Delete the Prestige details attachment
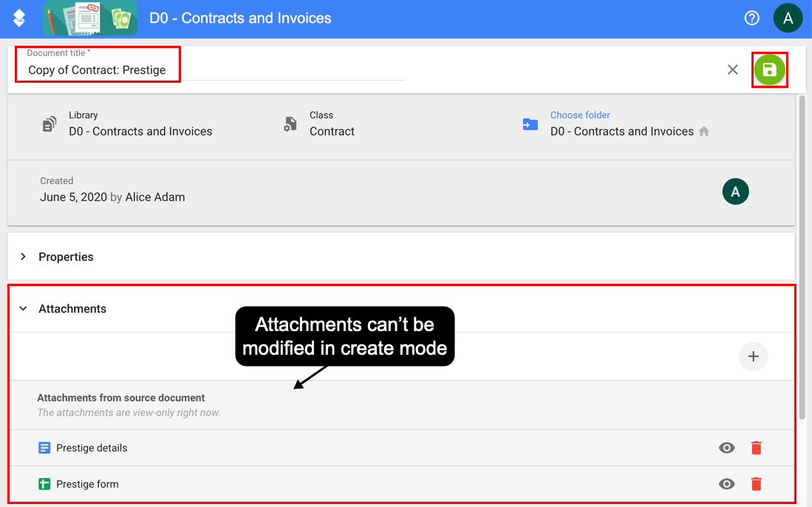This screenshot has width=812, height=507. 756,448
